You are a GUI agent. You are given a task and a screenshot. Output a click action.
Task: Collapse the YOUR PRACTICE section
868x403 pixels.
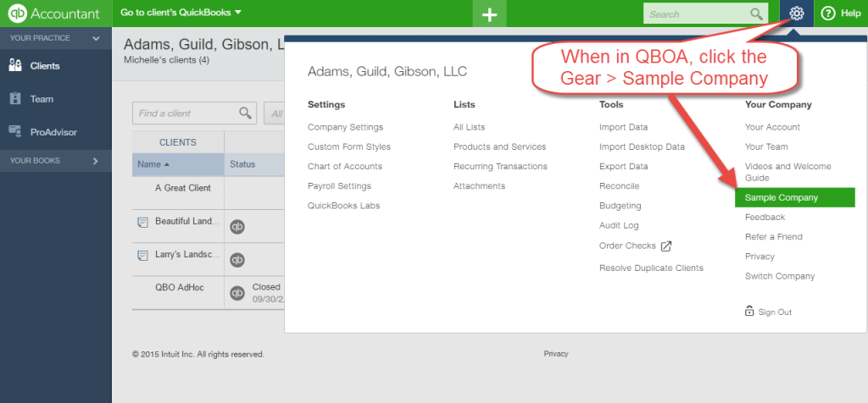(x=56, y=38)
